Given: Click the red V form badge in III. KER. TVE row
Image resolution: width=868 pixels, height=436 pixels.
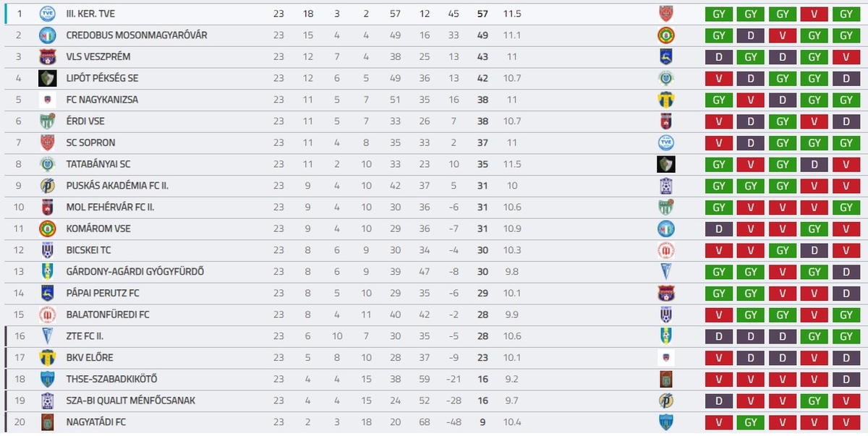Looking at the screenshot, I should (x=814, y=14).
